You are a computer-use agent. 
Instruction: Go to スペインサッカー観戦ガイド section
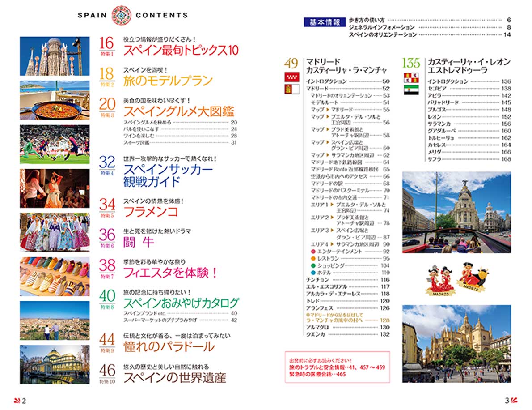pos(168,175)
